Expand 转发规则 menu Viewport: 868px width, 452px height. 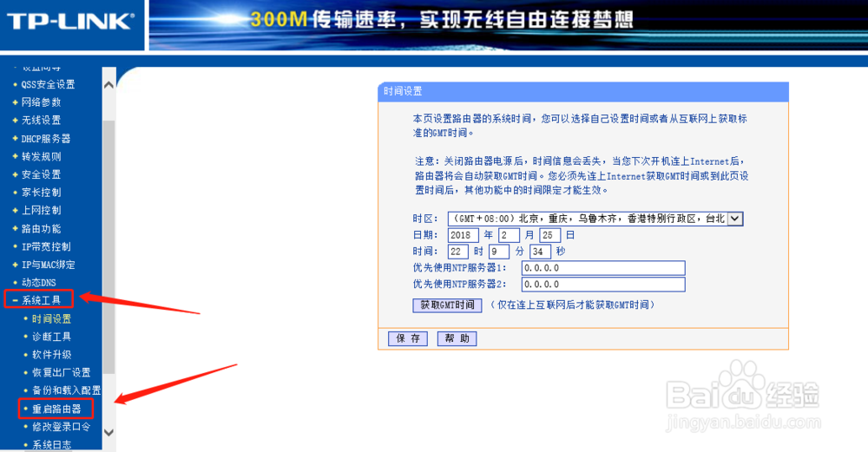point(41,156)
